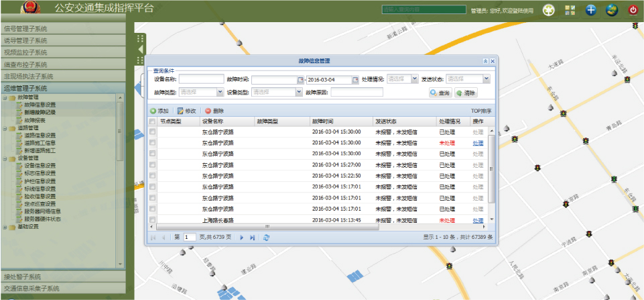The image size is (644, 300).
Task: Click the 查询 search button
Action: pos(440,93)
